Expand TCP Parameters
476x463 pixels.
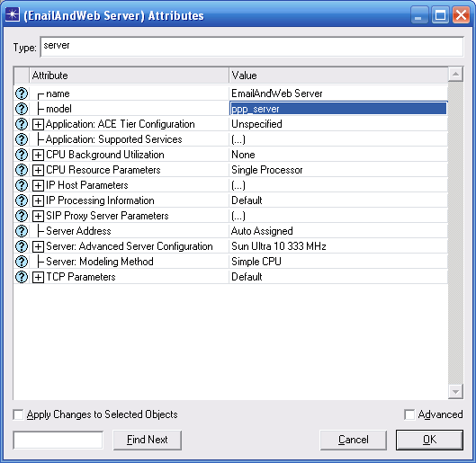[38, 278]
